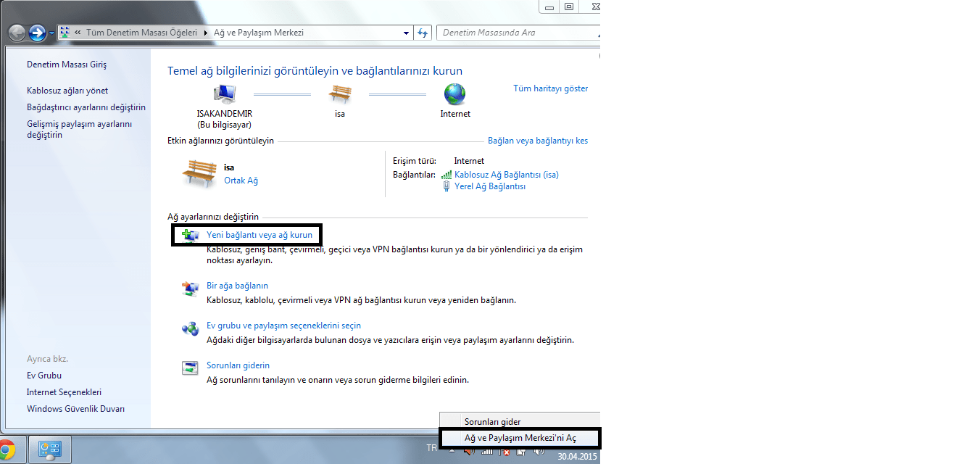
Task: Open the address bar history dropdown arrow
Action: click(406, 33)
